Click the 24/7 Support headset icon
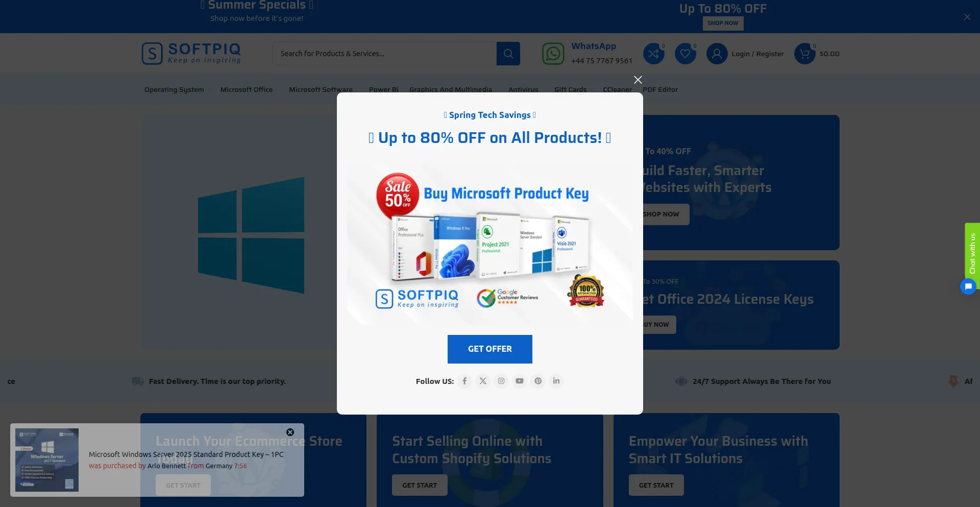Viewport: 980px width, 507px height. click(681, 381)
